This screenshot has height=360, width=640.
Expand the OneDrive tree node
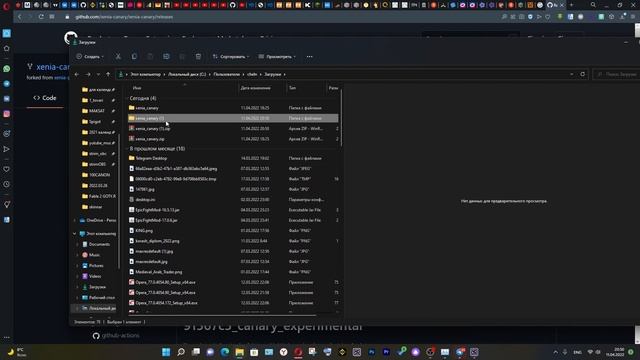(75, 220)
